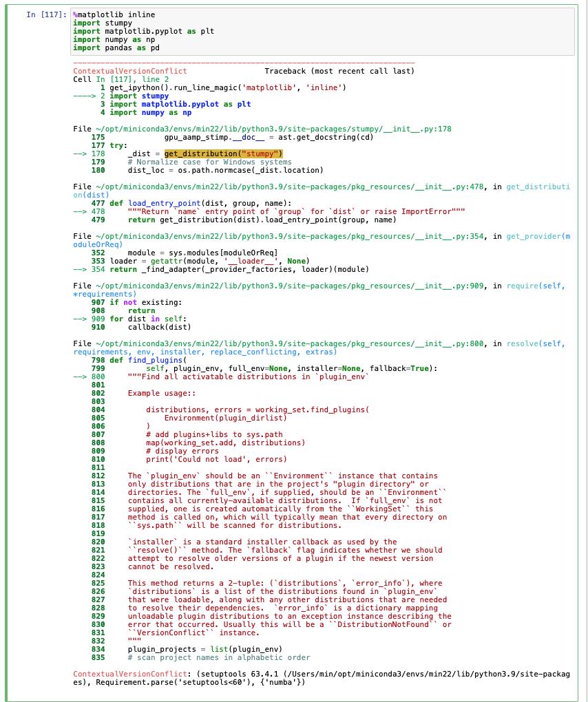Click the red 'ContextualVersionConflict' heading at traceback top
The width and height of the screenshot is (588, 702).
point(130,71)
